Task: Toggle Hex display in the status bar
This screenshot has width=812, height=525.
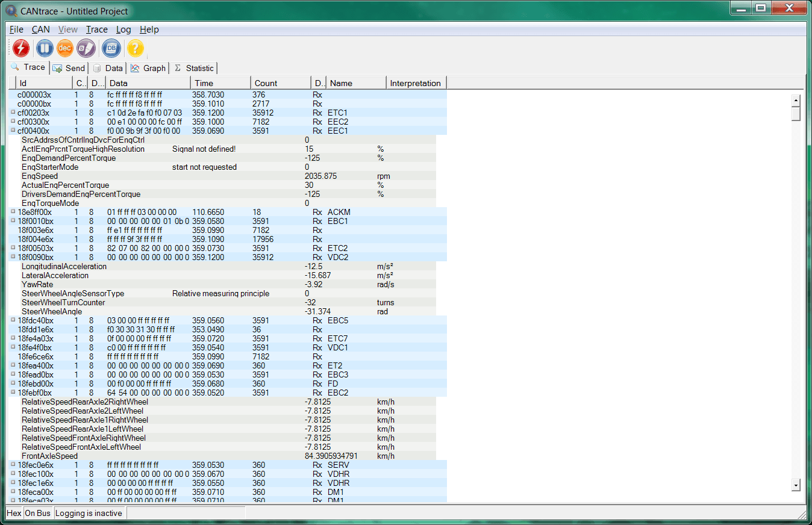Action: click(13, 513)
